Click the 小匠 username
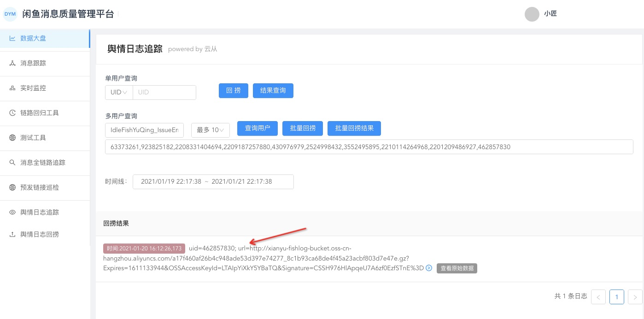644x319 pixels. [550, 14]
